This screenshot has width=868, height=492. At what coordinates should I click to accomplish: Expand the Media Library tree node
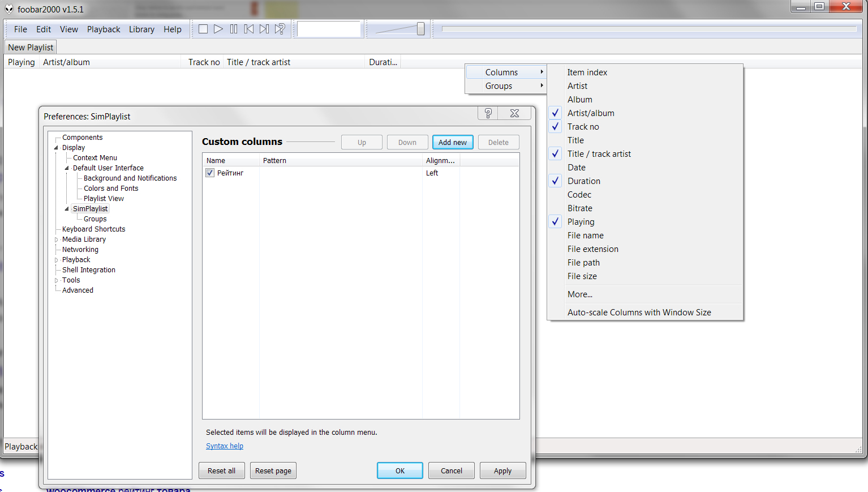(x=56, y=239)
